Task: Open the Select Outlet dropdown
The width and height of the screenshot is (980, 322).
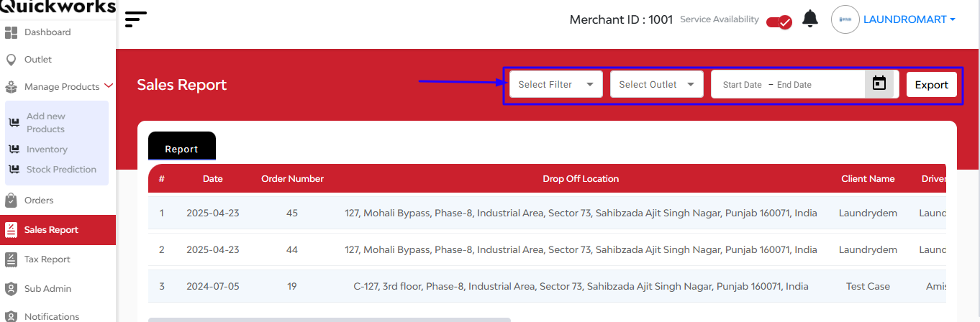Action: coord(657,84)
